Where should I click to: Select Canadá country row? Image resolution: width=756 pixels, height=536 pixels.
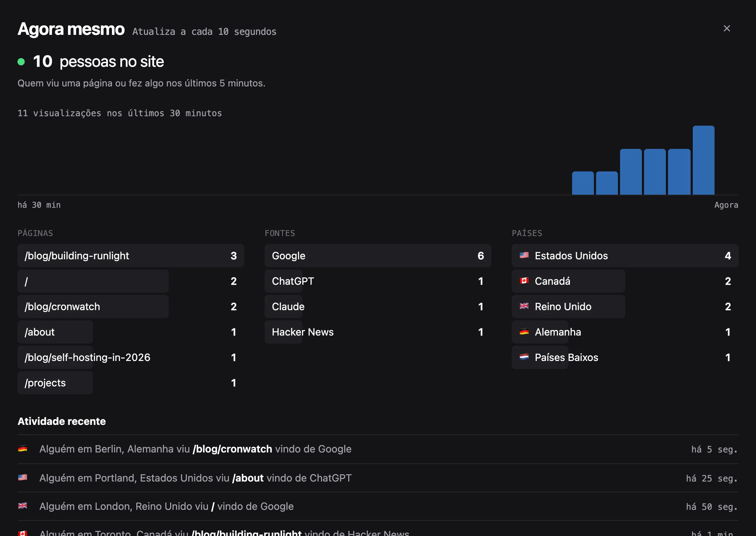[625, 281]
